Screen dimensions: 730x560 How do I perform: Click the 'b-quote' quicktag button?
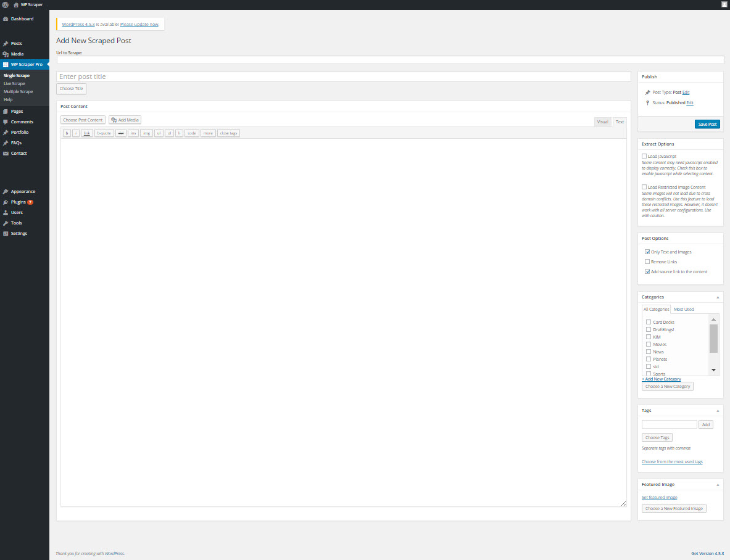tap(104, 133)
